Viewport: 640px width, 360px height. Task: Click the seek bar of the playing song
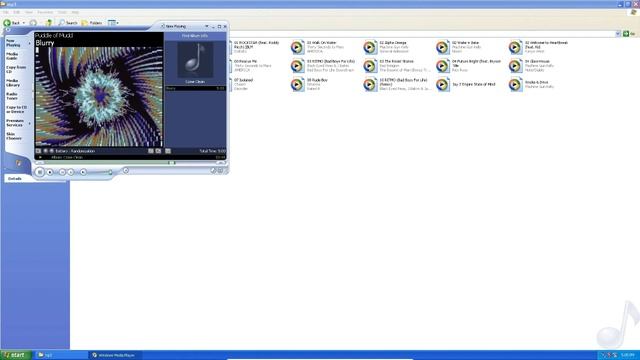click(131, 162)
